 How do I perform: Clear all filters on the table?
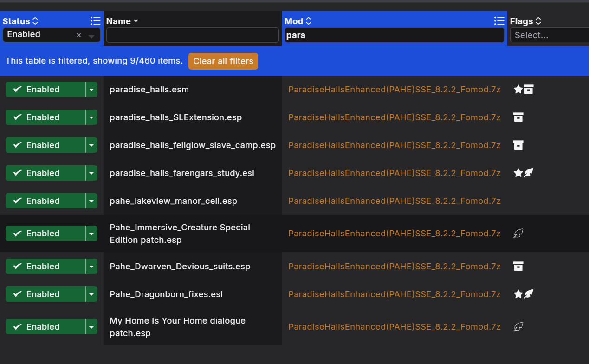(x=223, y=61)
